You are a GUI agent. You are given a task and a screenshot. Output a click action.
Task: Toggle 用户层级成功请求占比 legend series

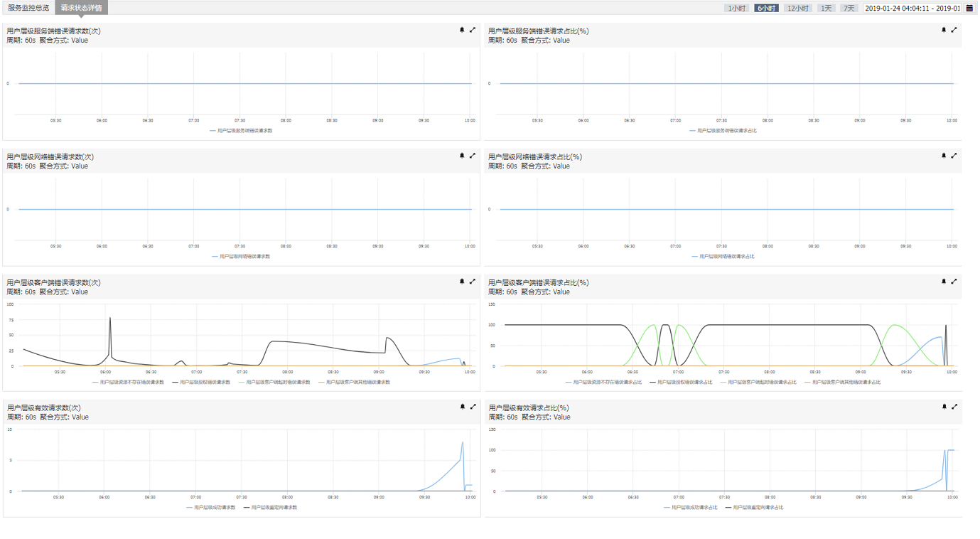tap(691, 508)
